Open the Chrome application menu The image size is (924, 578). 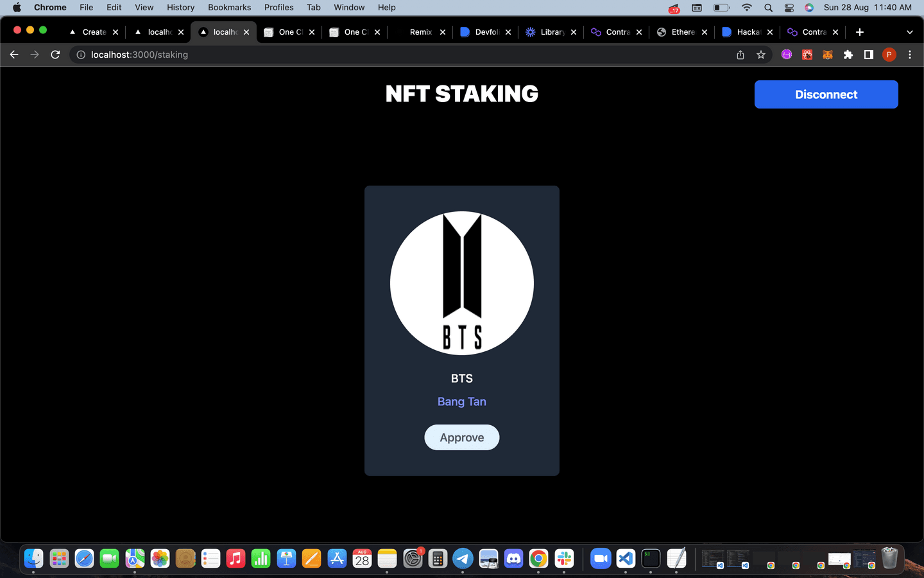click(x=50, y=8)
